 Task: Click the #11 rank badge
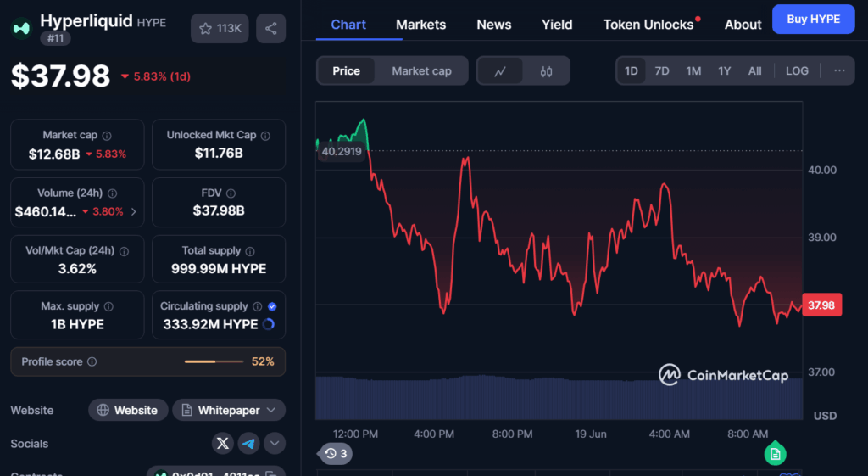[55, 38]
